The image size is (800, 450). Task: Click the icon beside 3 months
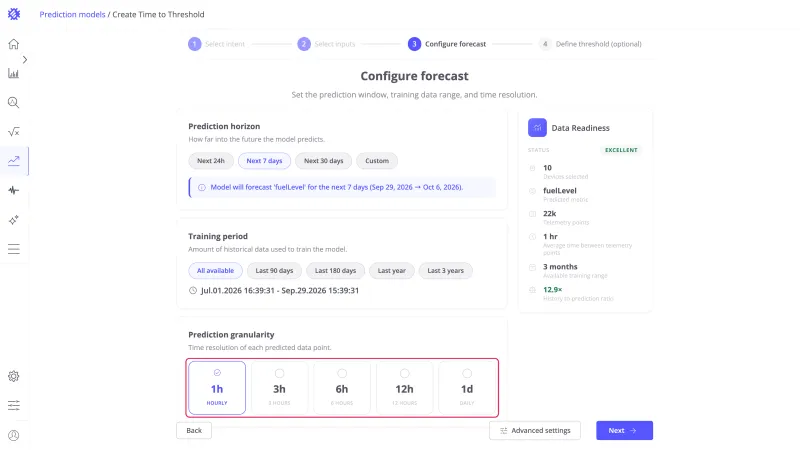pyautogui.click(x=532, y=267)
